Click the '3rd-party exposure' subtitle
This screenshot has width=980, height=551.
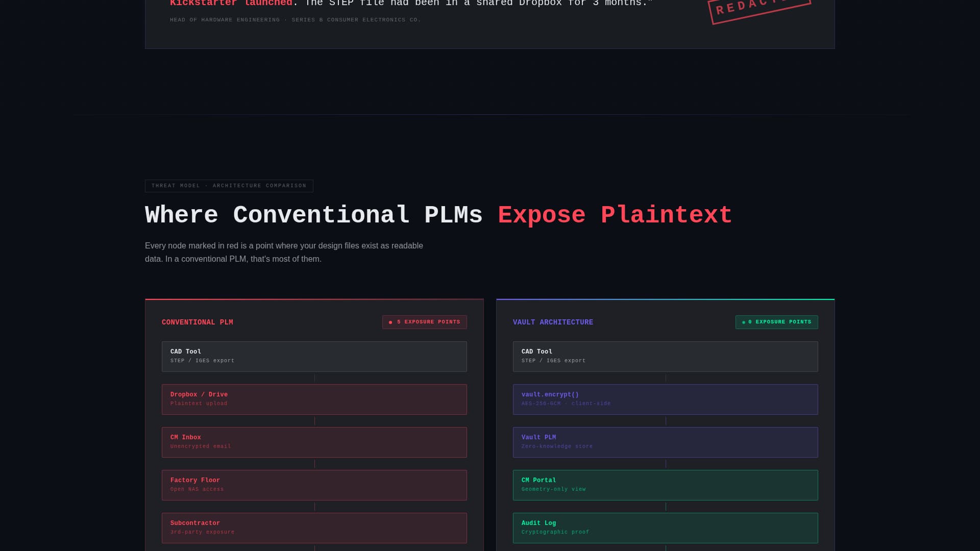click(203, 532)
